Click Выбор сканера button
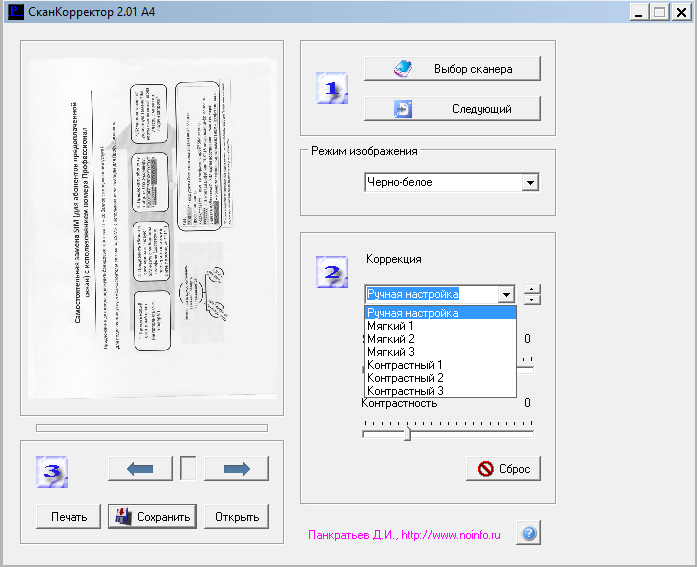Screen dimensions: 697x567 (x=452, y=69)
